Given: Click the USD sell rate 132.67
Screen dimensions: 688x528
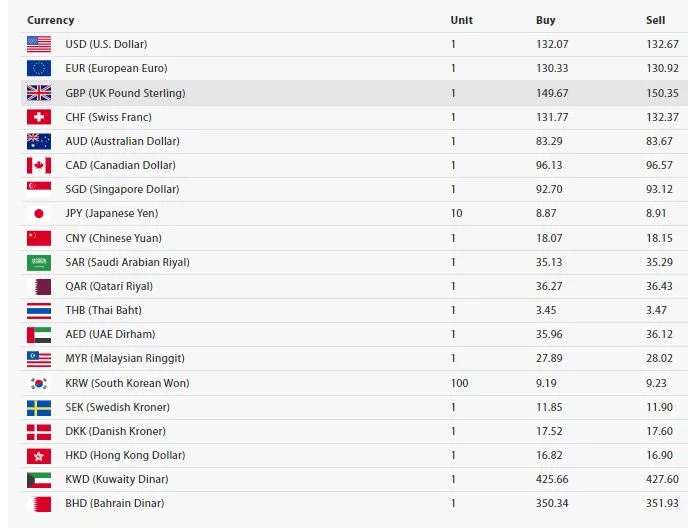Looking at the screenshot, I should [662, 44].
